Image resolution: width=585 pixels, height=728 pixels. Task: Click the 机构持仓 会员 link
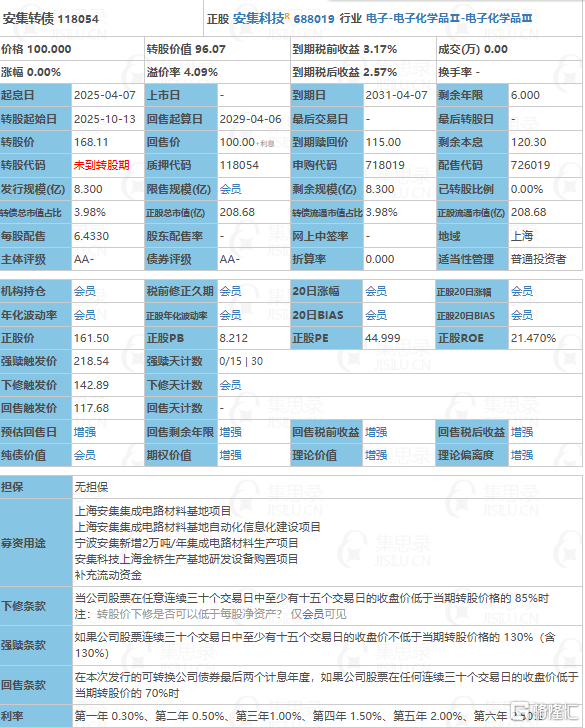coord(84,292)
